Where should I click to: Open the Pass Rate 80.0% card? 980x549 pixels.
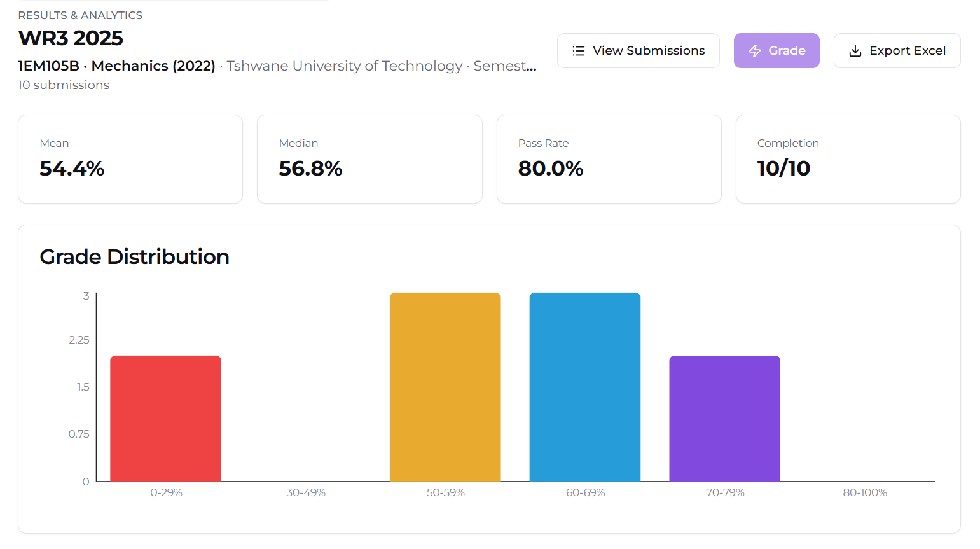pyautogui.click(x=609, y=159)
